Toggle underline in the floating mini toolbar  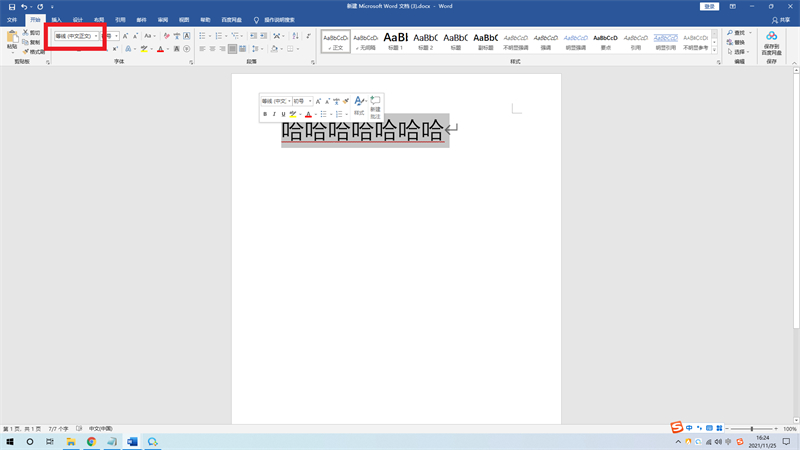[283, 114]
